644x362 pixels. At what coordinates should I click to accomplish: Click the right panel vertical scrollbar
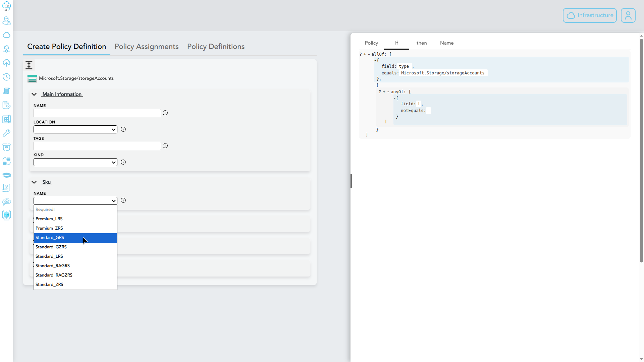pyautogui.click(x=641, y=151)
